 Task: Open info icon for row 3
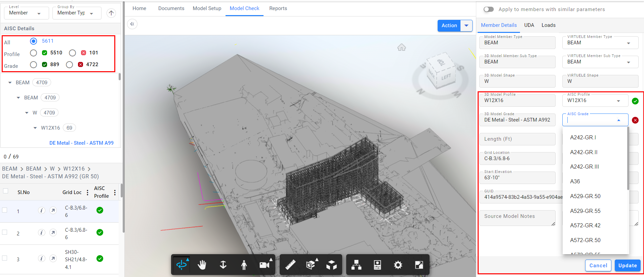[x=41, y=259]
